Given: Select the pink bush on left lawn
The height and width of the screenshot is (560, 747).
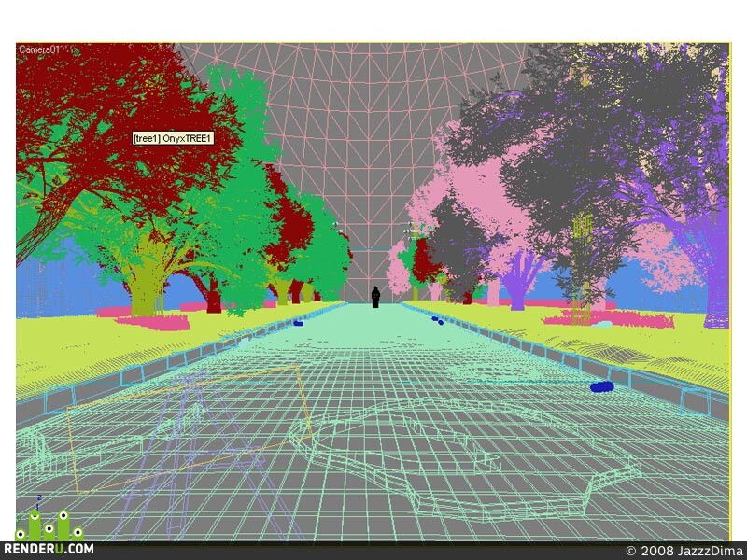Looking at the screenshot, I should tap(153, 322).
